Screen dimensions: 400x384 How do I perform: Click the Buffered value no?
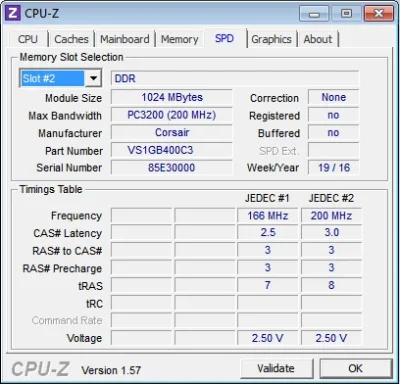(333, 132)
